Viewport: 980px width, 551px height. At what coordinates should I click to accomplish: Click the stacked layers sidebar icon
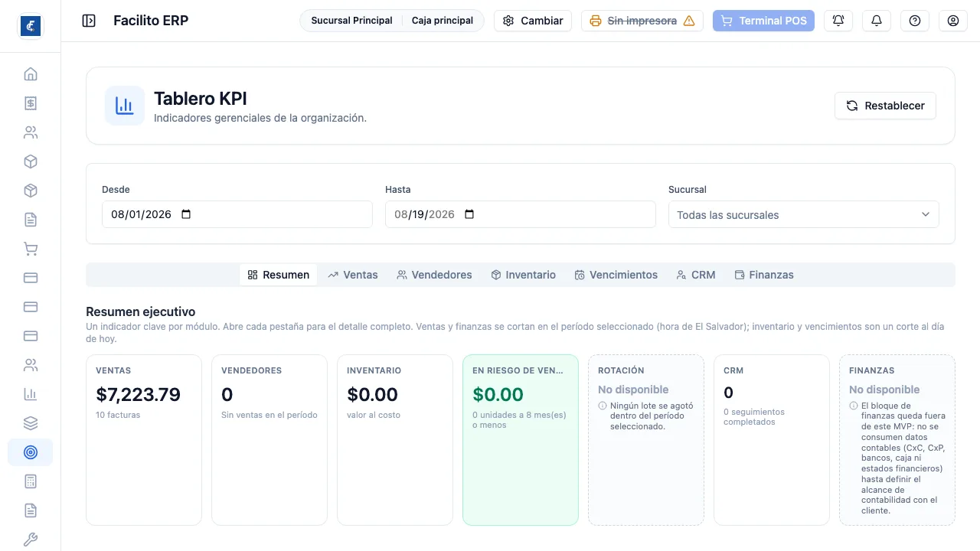coord(31,423)
